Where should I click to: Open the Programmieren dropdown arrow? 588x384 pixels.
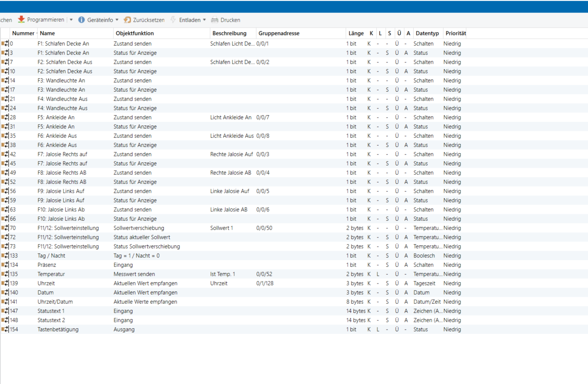[x=71, y=20]
